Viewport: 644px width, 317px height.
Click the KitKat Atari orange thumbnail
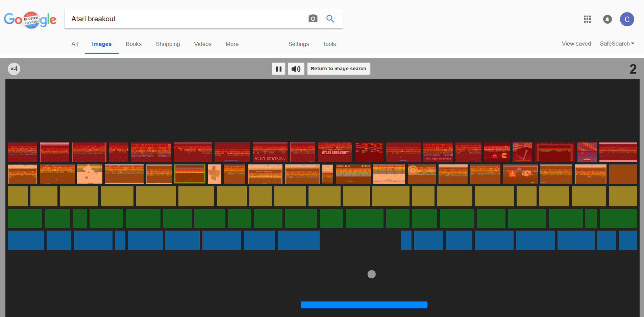click(520, 174)
